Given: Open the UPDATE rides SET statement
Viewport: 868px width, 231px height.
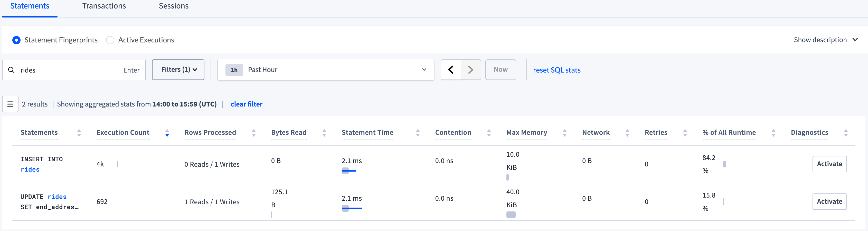Looking at the screenshot, I should click(x=50, y=202).
